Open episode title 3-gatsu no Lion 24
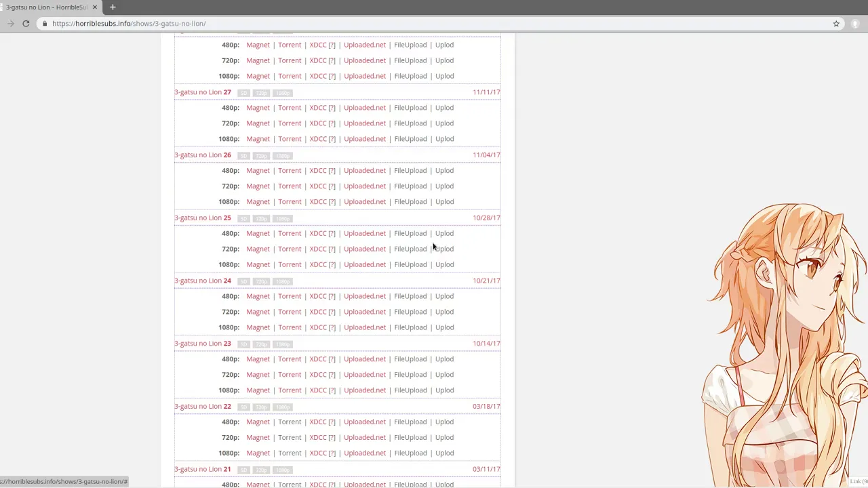Image resolution: width=868 pixels, height=488 pixels. coord(203,281)
